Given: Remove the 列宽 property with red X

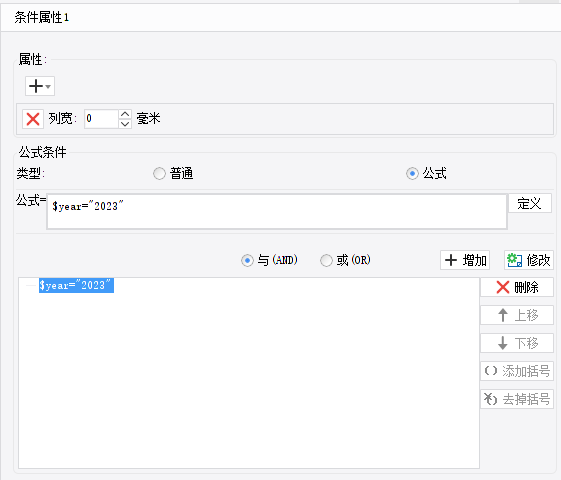Looking at the screenshot, I should (x=33, y=119).
